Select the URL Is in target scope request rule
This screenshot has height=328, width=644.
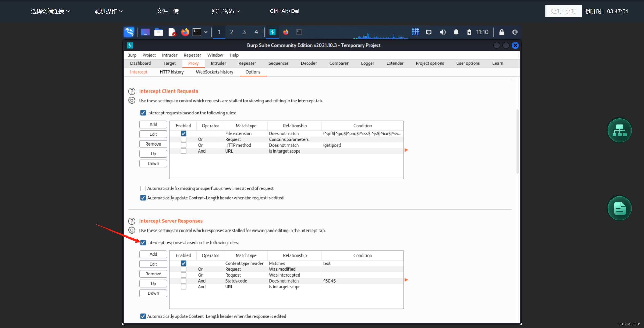286,151
